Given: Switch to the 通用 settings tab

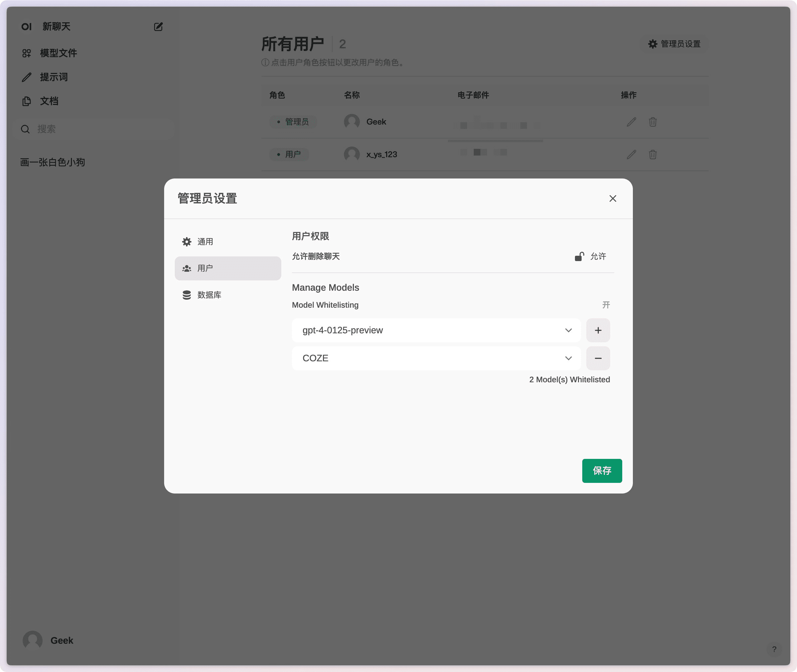Looking at the screenshot, I should coord(228,241).
